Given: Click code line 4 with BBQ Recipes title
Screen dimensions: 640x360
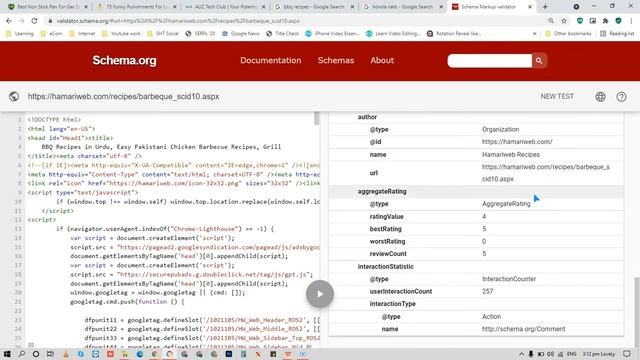Looking at the screenshot, I should tap(161, 147).
